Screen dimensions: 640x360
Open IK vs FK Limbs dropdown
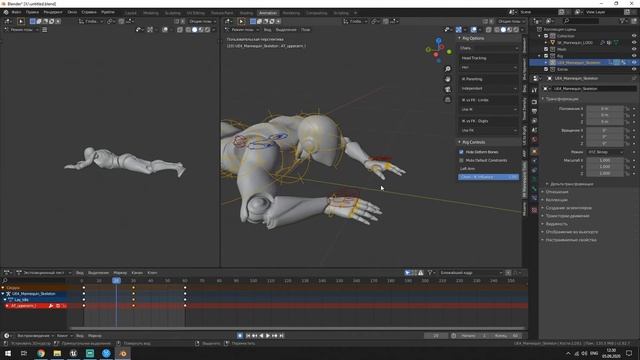[x=489, y=109]
